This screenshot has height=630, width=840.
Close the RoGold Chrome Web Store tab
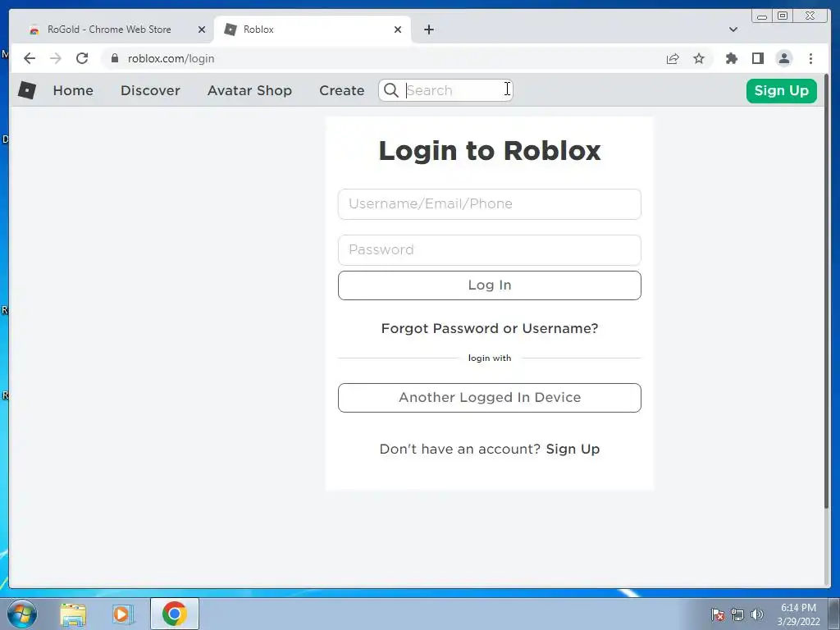(x=202, y=30)
